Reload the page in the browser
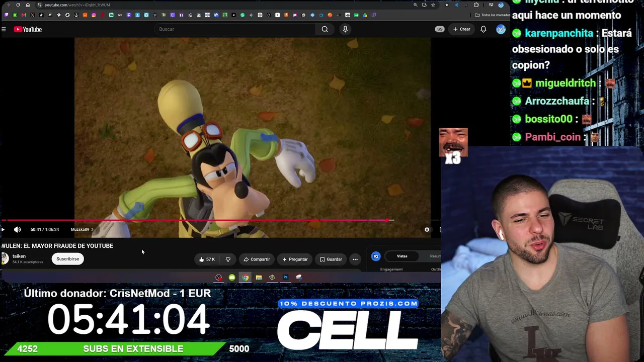This screenshot has width=644, height=362. point(18,5)
